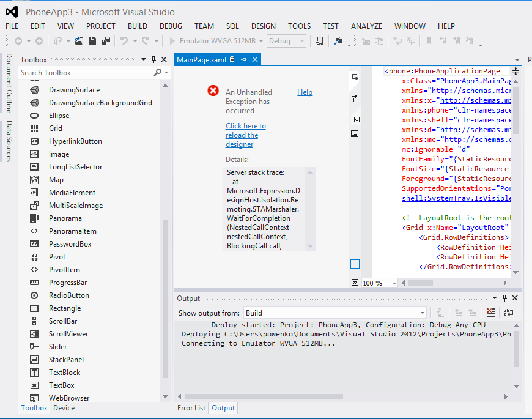This screenshot has width=532, height=419.
Task: Start debugging with the green play arrow
Action: pos(172,41)
